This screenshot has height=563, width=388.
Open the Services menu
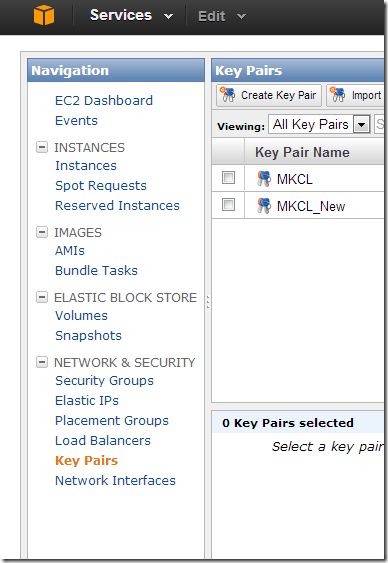(x=131, y=15)
